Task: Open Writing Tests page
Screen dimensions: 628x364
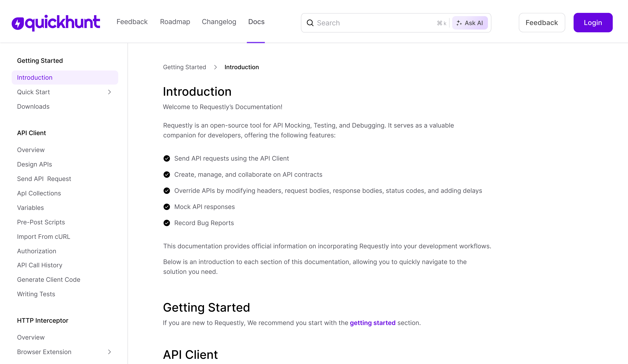Action: coord(36,294)
